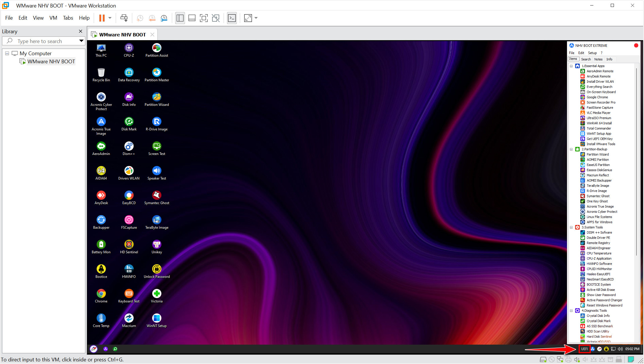
Task: Toggle the library sidebar view button
Action: (x=180, y=18)
